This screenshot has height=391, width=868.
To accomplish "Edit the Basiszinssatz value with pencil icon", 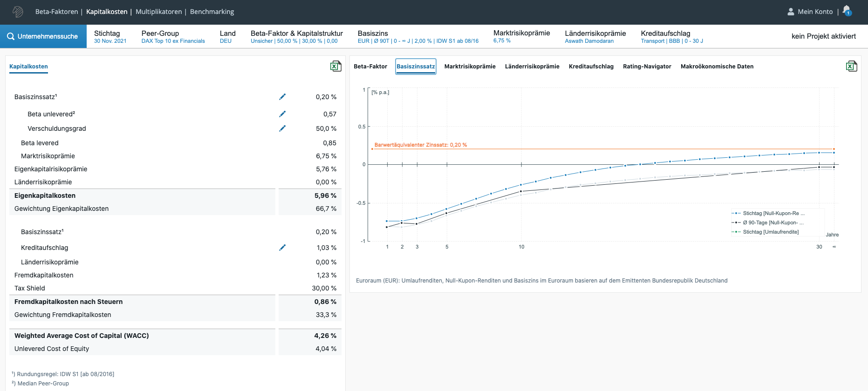I will (282, 97).
